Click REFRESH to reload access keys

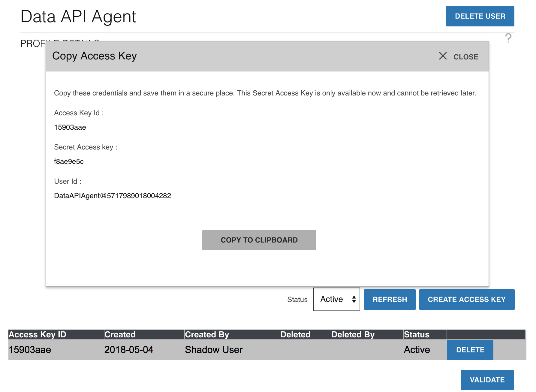pos(390,299)
